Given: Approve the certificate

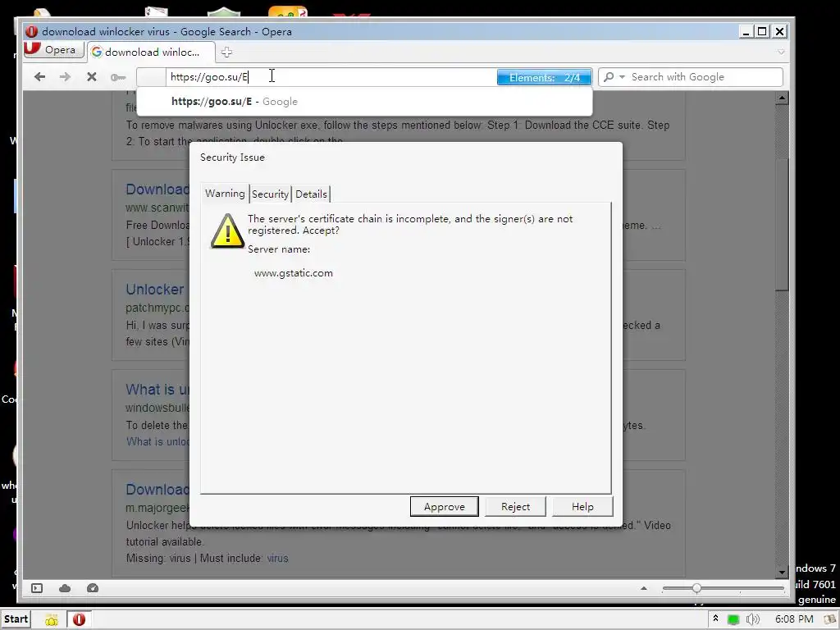Looking at the screenshot, I should pos(444,506).
